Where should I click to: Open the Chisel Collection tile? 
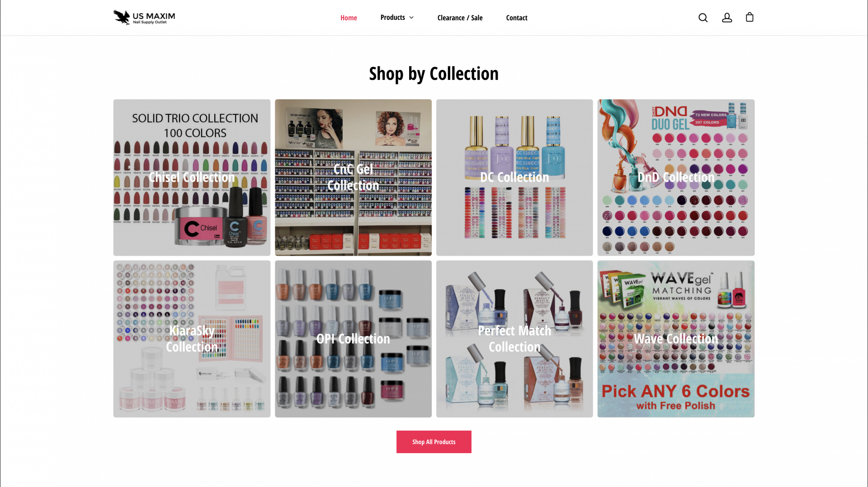pos(192,178)
